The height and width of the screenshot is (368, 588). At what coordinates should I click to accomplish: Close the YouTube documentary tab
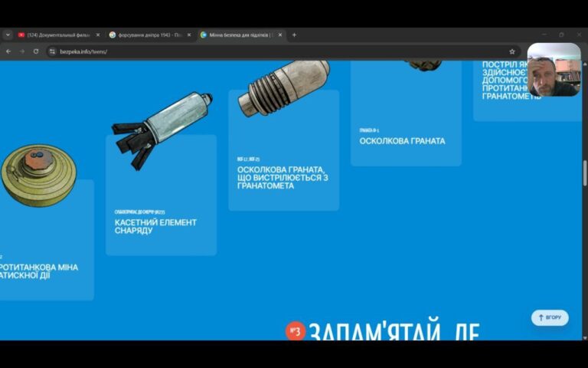click(x=98, y=34)
